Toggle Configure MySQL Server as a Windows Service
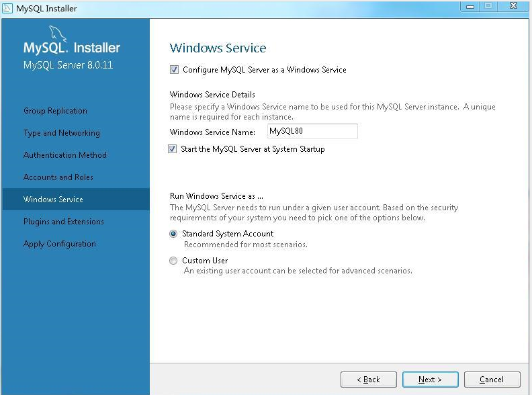The image size is (532, 395). point(174,70)
